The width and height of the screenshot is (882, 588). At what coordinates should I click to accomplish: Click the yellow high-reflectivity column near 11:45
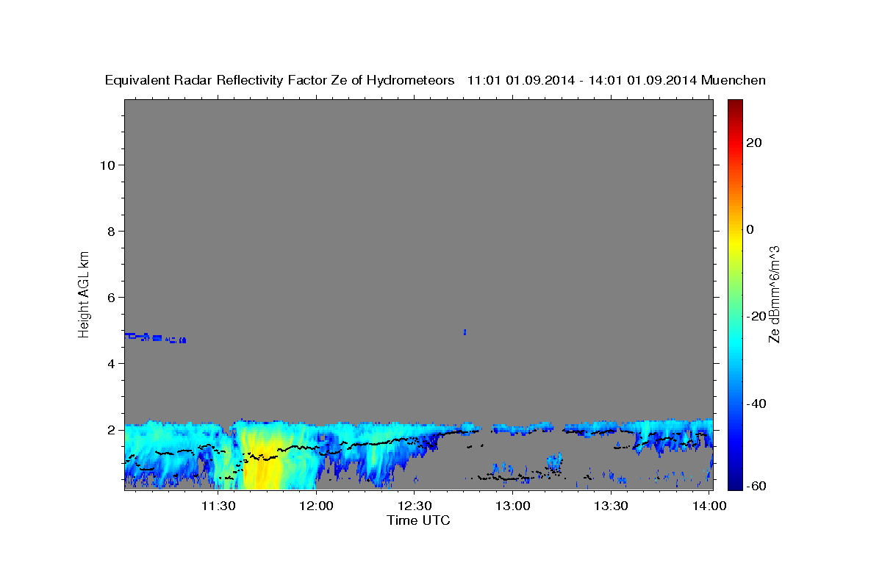point(265,459)
